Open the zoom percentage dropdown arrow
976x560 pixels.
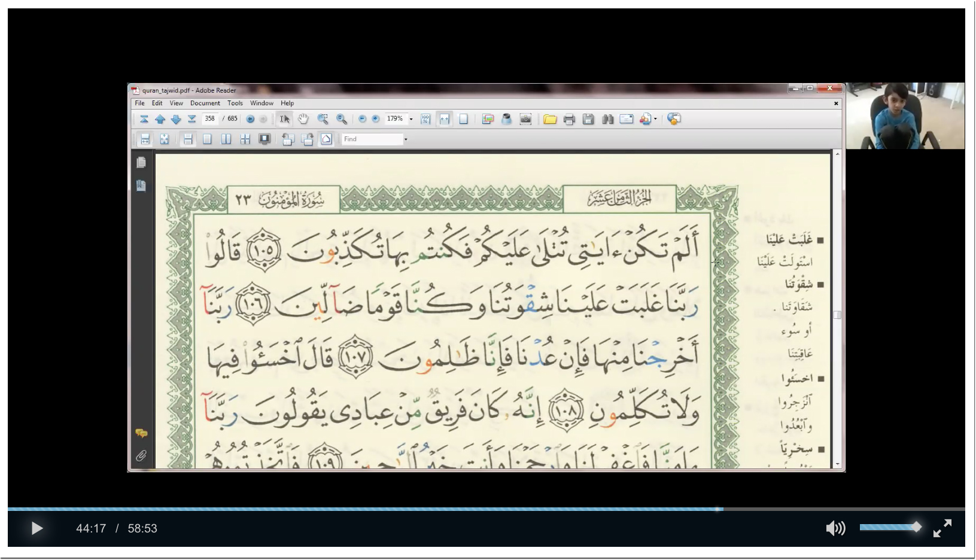[411, 119]
